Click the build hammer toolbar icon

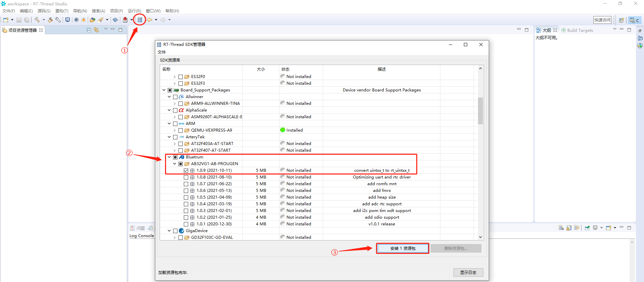37,20
